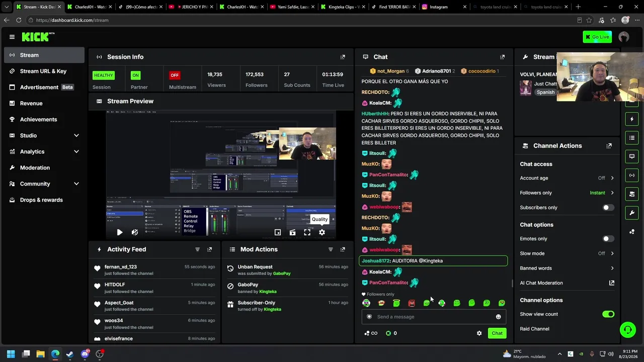
Task: Disable Show view count toggle
Action: pyautogui.click(x=608, y=314)
